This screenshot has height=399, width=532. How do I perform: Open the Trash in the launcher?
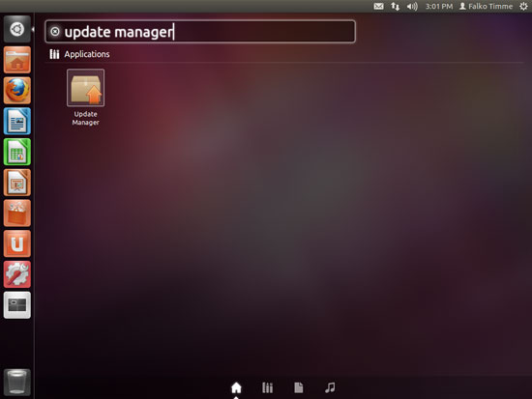pos(17,382)
